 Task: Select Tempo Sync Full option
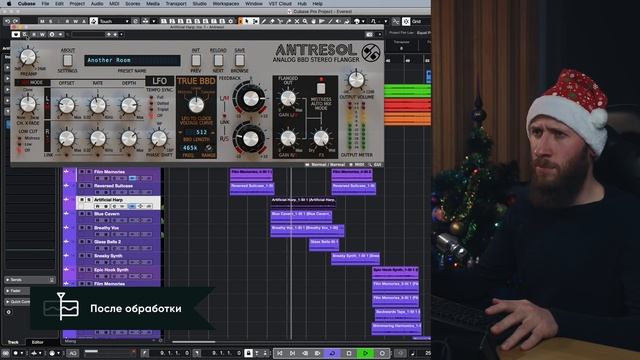151,98
